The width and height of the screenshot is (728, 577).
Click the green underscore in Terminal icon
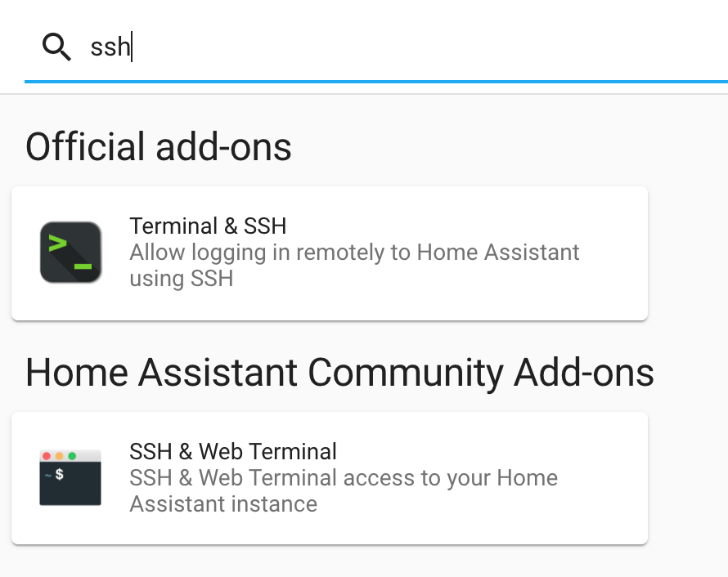click(x=83, y=266)
